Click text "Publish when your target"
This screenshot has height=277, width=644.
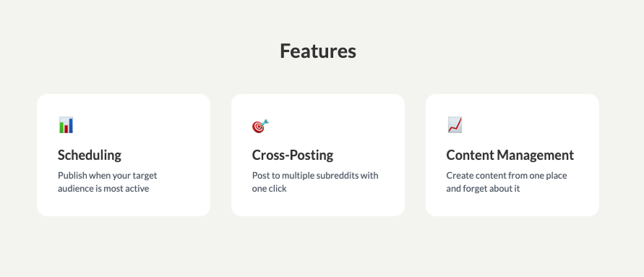(108, 176)
